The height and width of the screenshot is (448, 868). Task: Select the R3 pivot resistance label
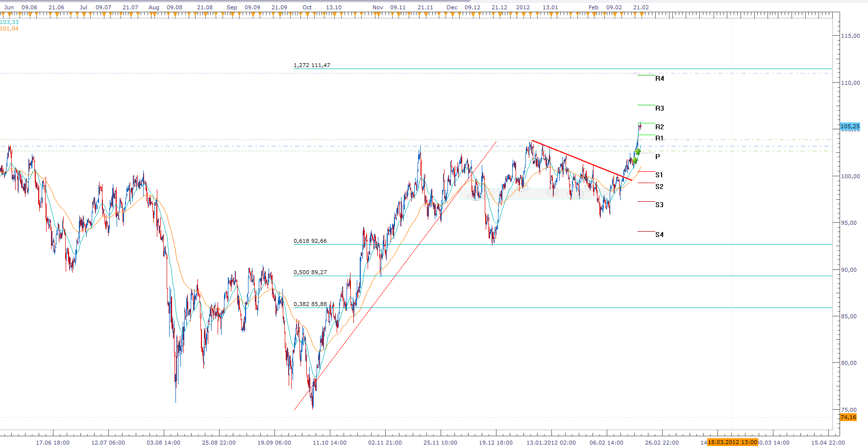659,108
